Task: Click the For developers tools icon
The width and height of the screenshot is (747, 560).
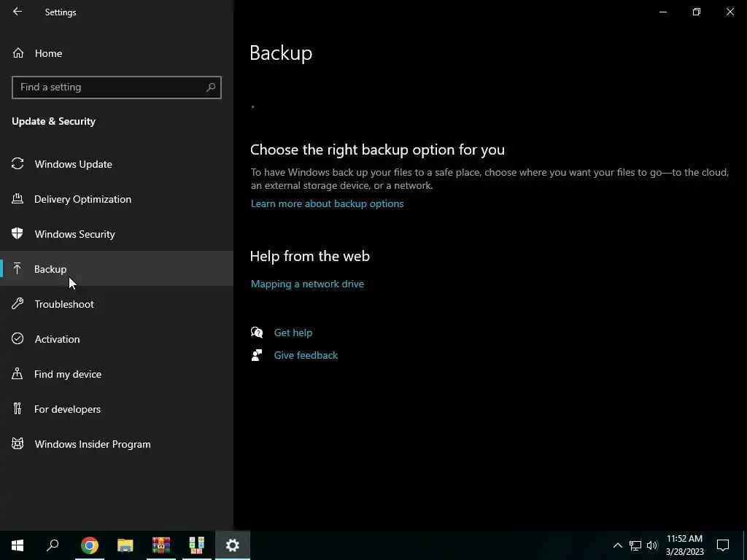Action: [18, 408]
